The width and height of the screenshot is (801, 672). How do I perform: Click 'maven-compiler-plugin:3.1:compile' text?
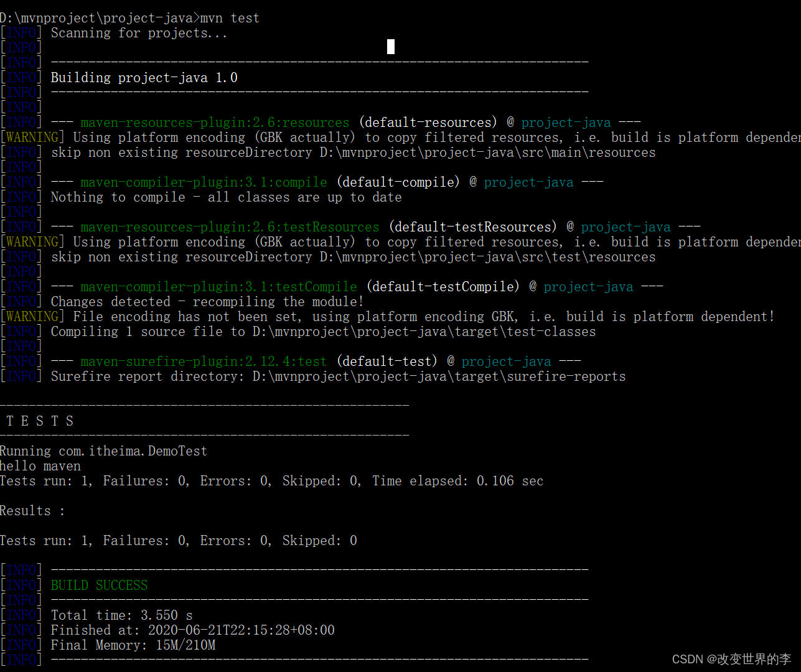[204, 182]
